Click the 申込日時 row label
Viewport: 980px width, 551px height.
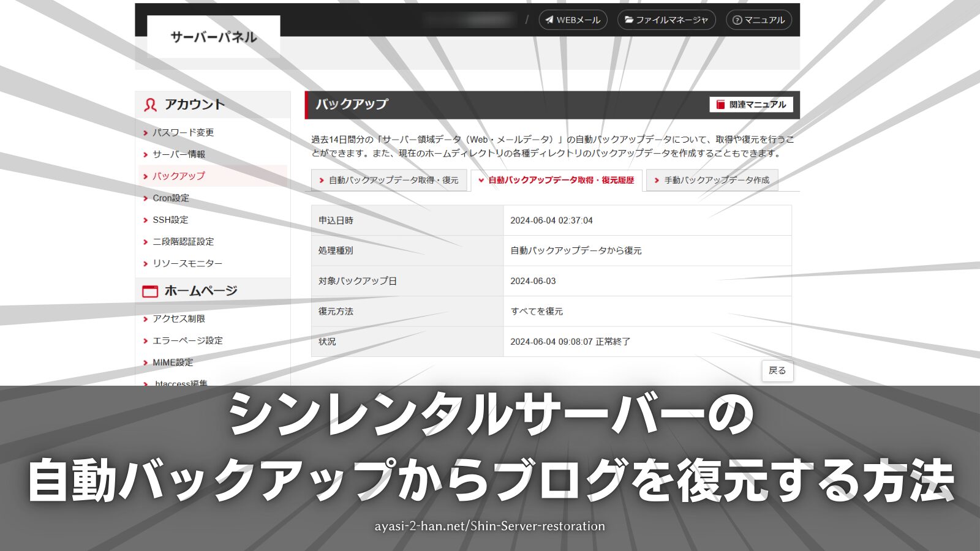[x=336, y=220]
